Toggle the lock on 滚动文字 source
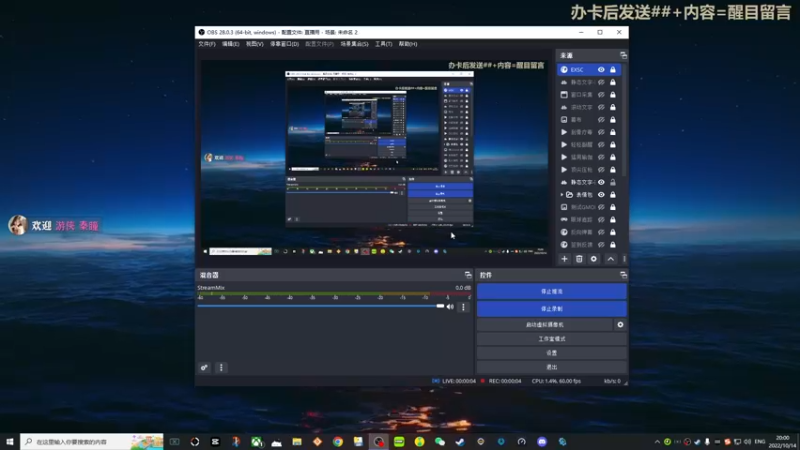The height and width of the screenshot is (450, 800). (x=613, y=107)
